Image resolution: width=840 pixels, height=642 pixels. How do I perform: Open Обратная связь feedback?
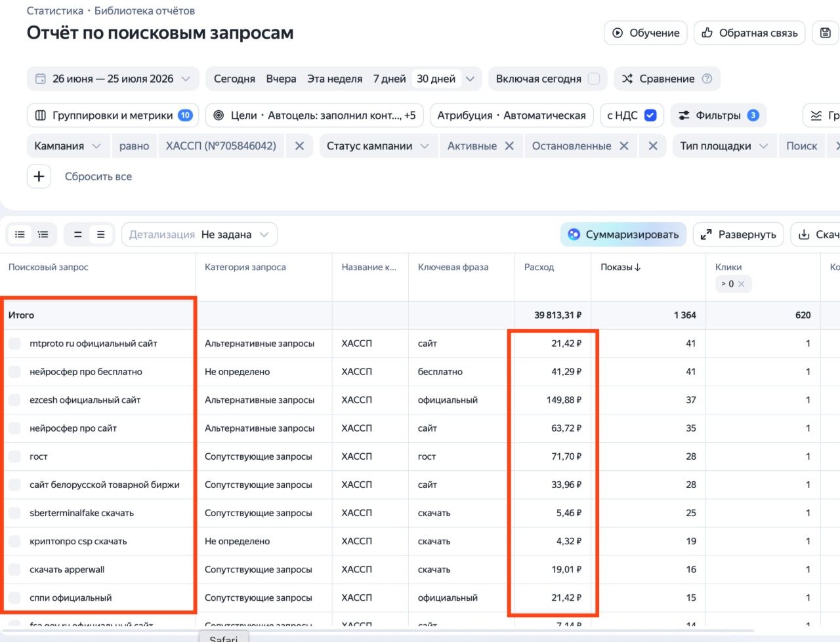(749, 33)
